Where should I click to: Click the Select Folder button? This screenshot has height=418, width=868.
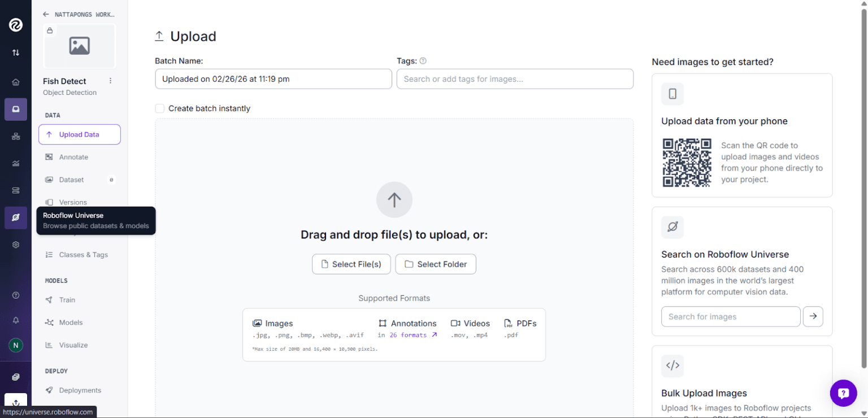coord(436,264)
